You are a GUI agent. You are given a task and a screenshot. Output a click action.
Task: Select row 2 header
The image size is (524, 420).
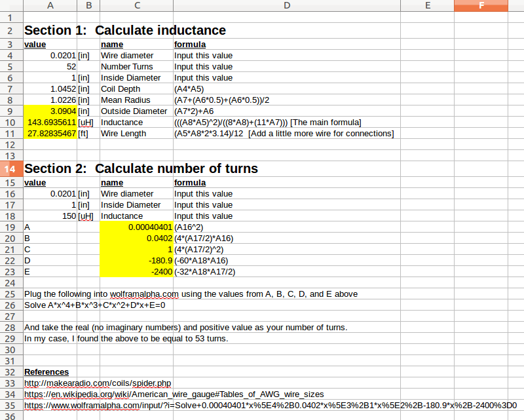(11, 30)
